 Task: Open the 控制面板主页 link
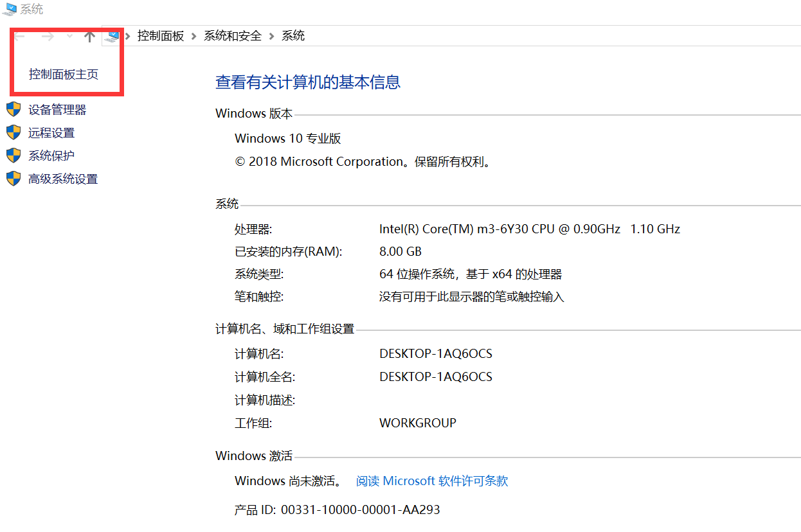[x=64, y=75]
